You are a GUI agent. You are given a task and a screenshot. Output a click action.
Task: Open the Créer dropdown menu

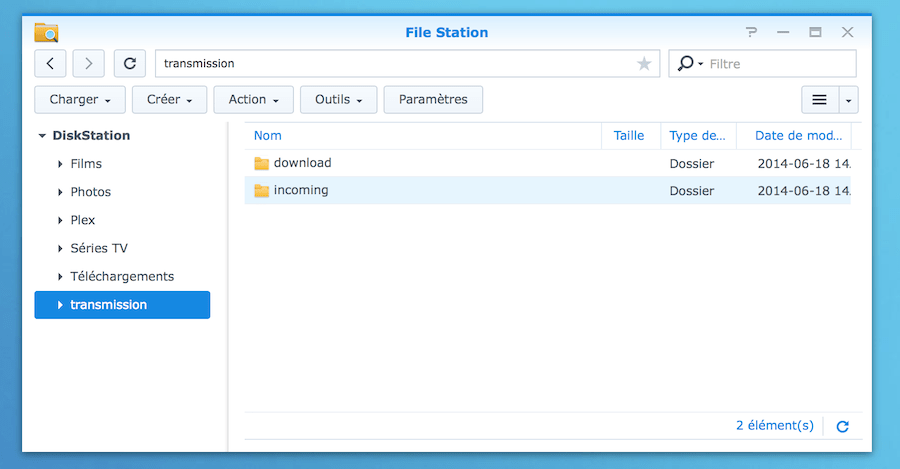click(169, 100)
